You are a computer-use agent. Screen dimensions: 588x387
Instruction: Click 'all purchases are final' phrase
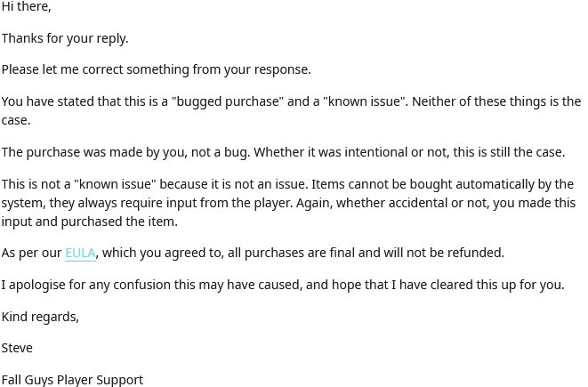(291, 254)
